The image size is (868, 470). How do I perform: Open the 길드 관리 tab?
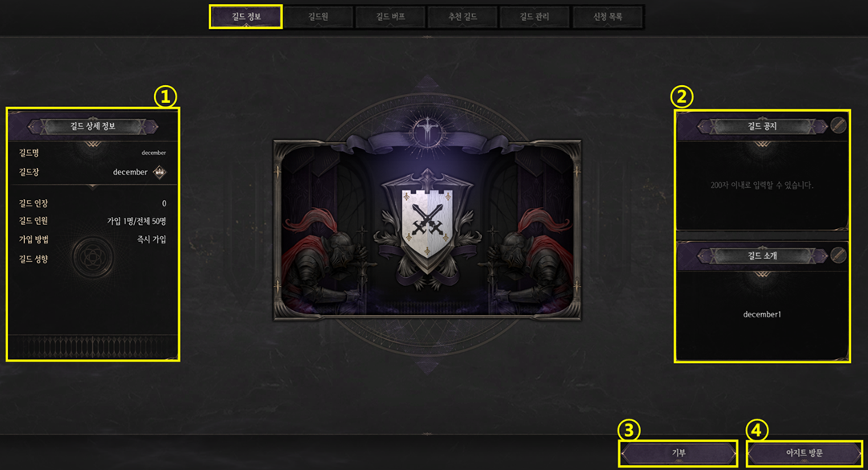[x=534, y=17]
